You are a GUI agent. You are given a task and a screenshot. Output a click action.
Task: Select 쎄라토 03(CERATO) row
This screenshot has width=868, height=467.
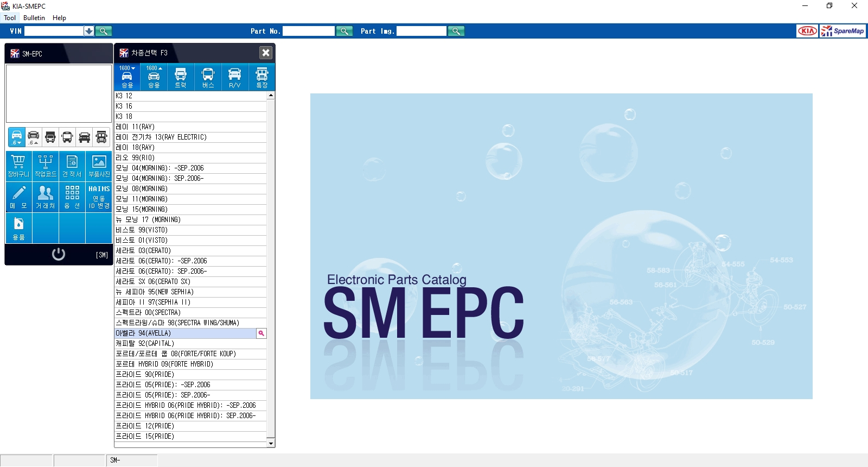pos(190,250)
